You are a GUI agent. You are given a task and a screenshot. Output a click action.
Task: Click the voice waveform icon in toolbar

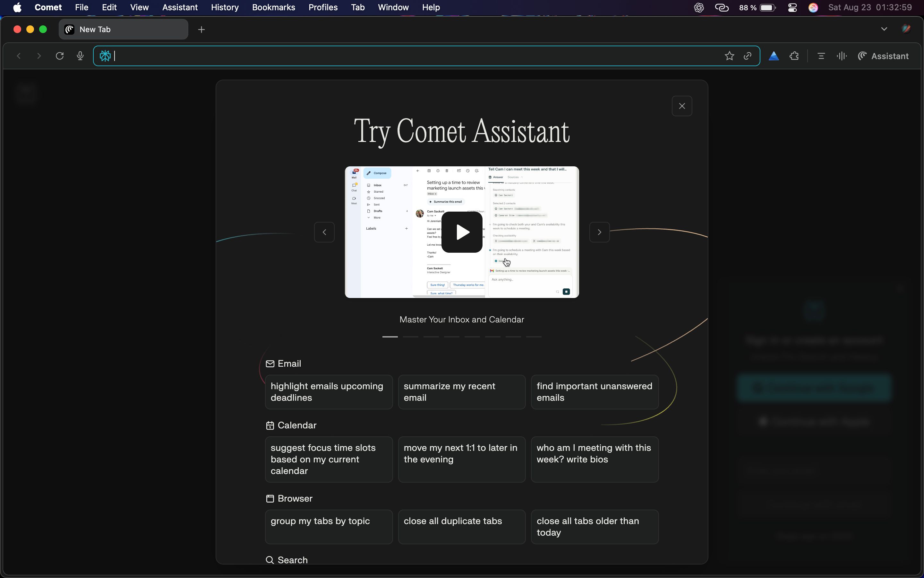click(x=842, y=56)
